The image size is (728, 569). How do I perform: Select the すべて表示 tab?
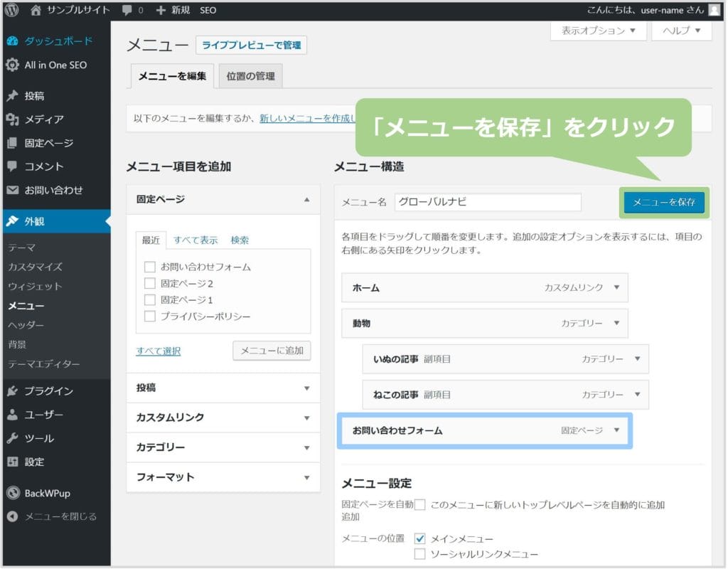pos(196,240)
